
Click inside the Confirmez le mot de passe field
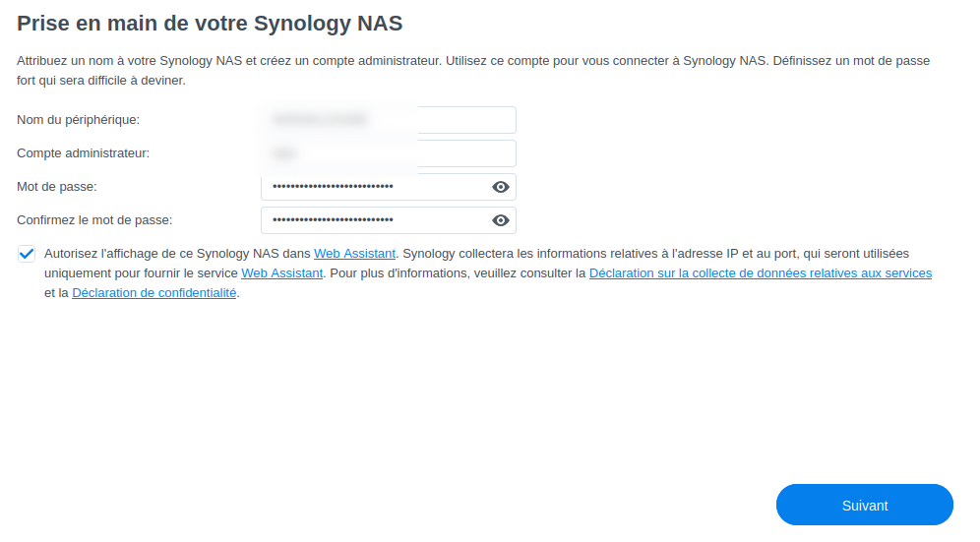coord(374,220)
